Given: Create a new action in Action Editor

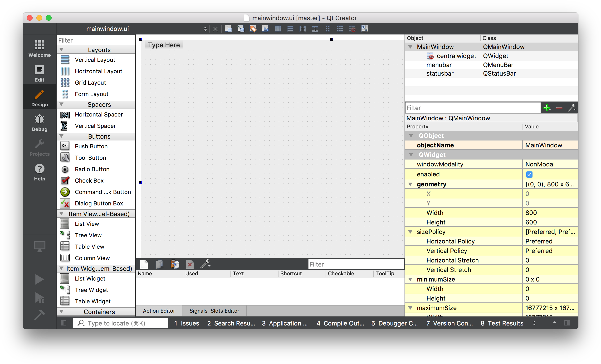Looking at the screenshot, I should coord(144,264).
